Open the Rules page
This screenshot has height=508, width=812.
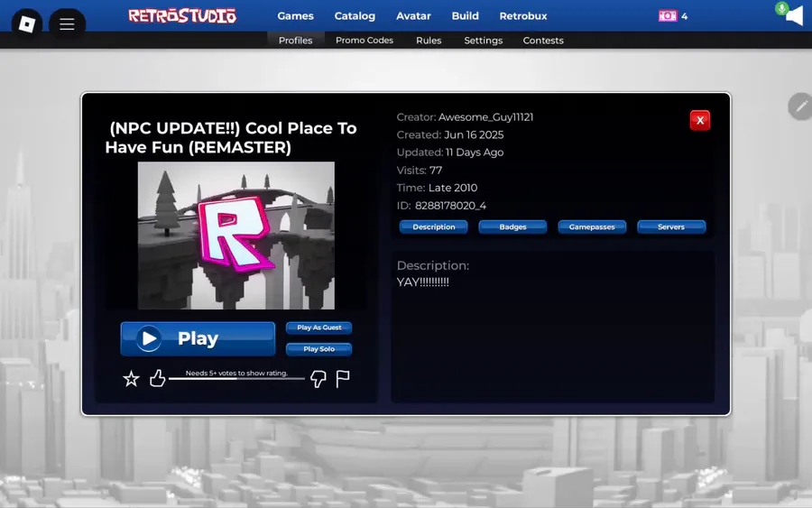(x=429, y=41)
